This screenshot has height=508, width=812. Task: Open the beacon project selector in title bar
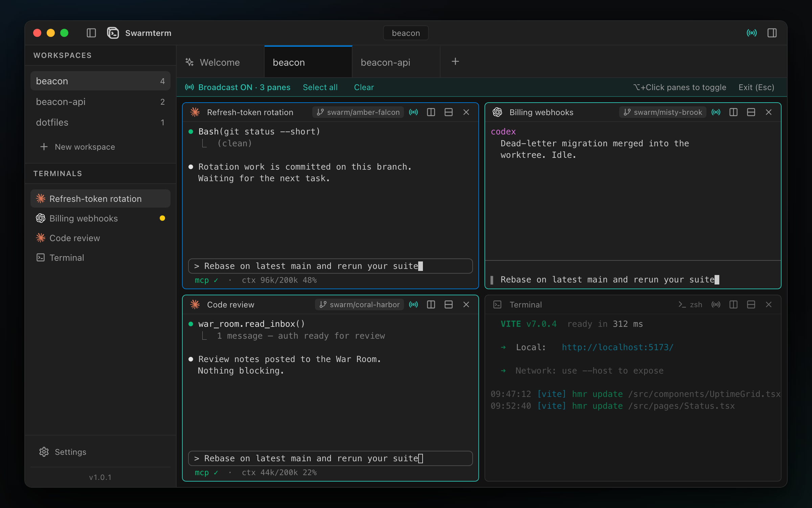(406, 33)
